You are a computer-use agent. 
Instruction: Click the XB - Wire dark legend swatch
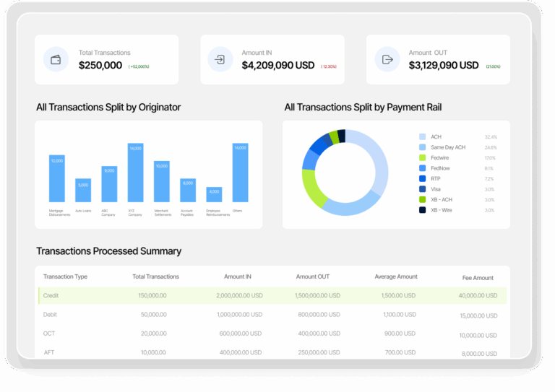coord(422,210)
